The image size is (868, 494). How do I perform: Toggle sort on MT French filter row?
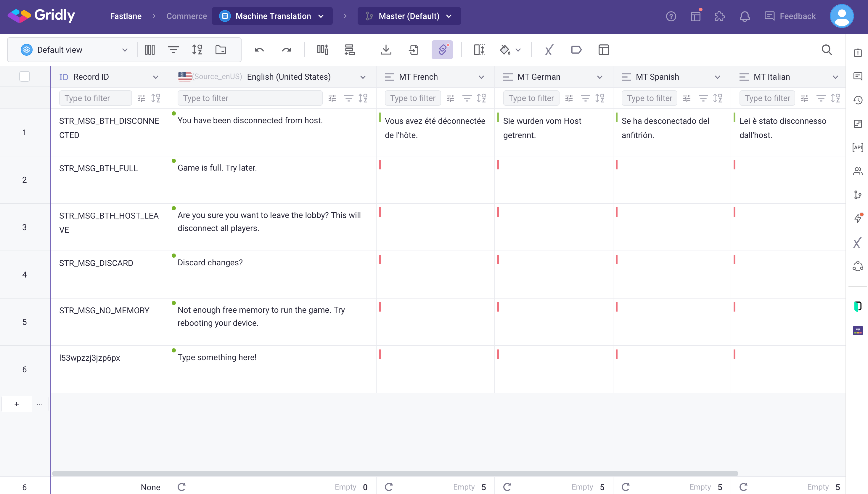click(x=481, y=98)
